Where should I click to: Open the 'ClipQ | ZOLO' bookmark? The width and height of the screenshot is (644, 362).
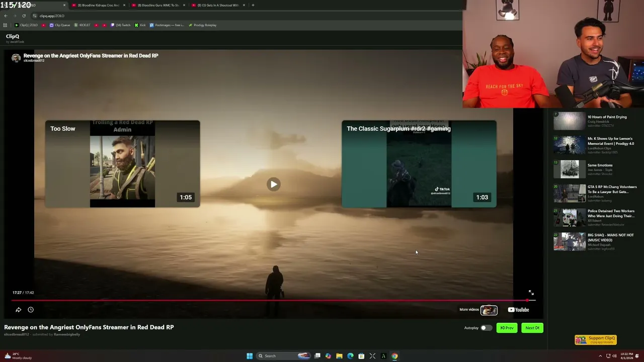tap(26, 25)
